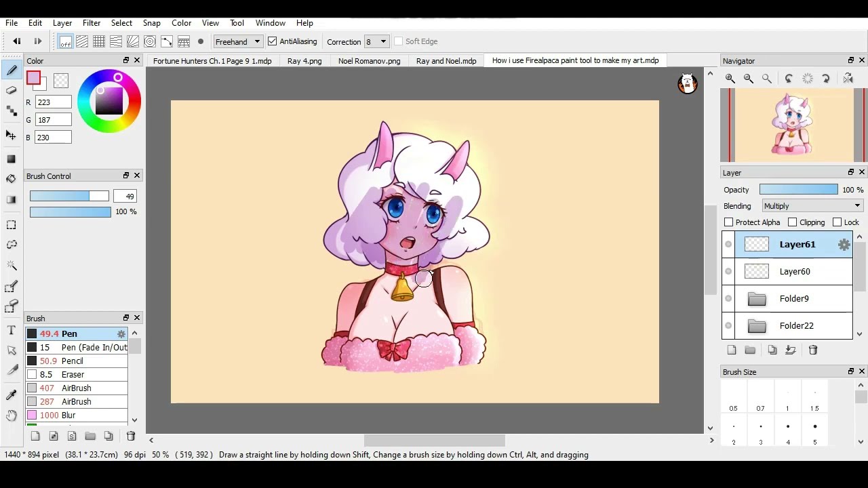Viewport: 868px width, 488px height.
Task: Open Layer61 settings gear
Action: click(844, 245)
